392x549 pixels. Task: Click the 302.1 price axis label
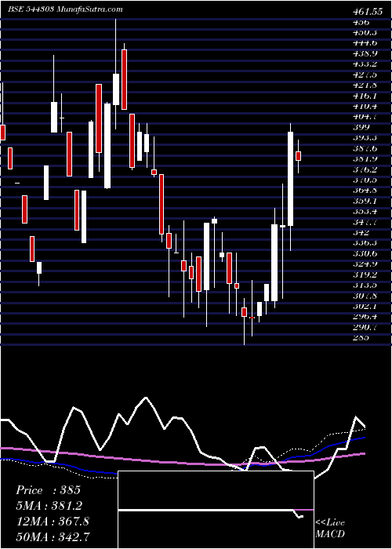click(x=365, y=306)
